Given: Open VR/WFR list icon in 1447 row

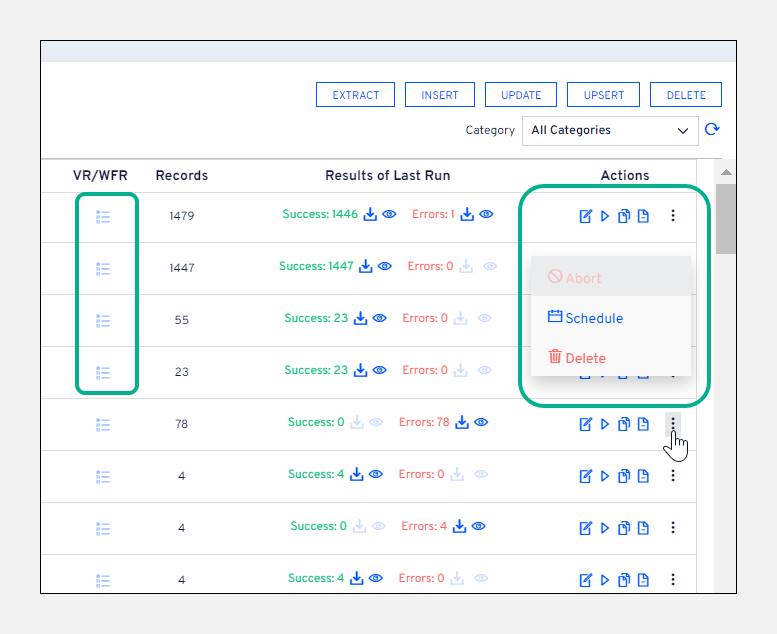Looking at the screenshot, I should pyautogui.click(x=103, y=268).
